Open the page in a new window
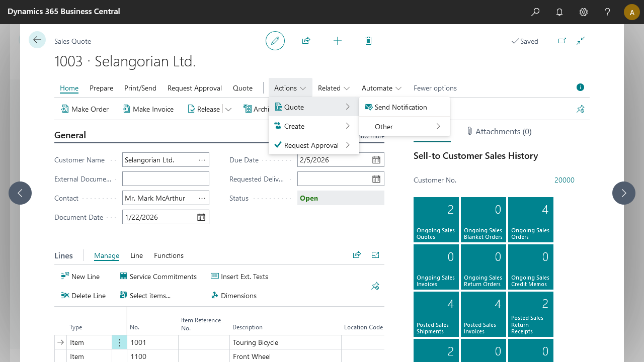The width and height of the screenshot is (644, 362). click(562, 41)
